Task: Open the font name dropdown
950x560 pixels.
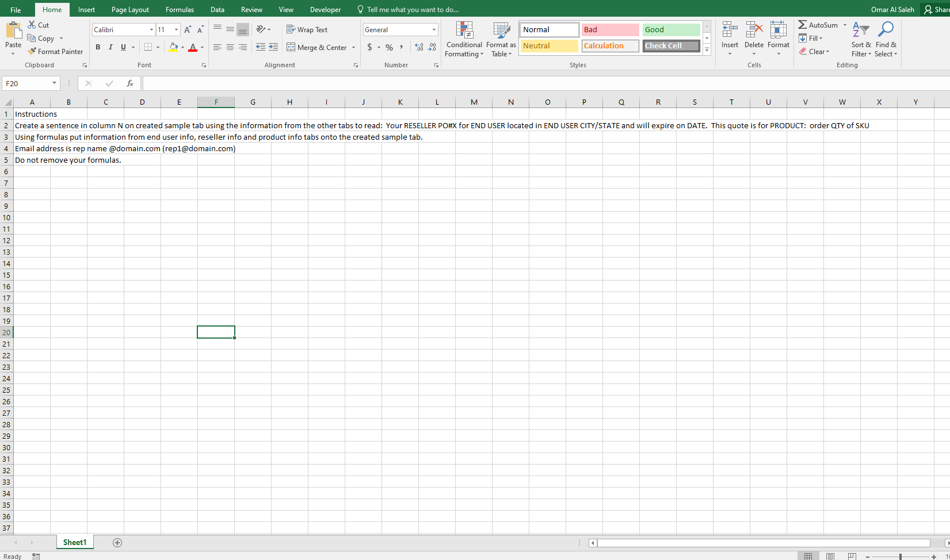Action: pyautogui.click(x=151, y=29)
